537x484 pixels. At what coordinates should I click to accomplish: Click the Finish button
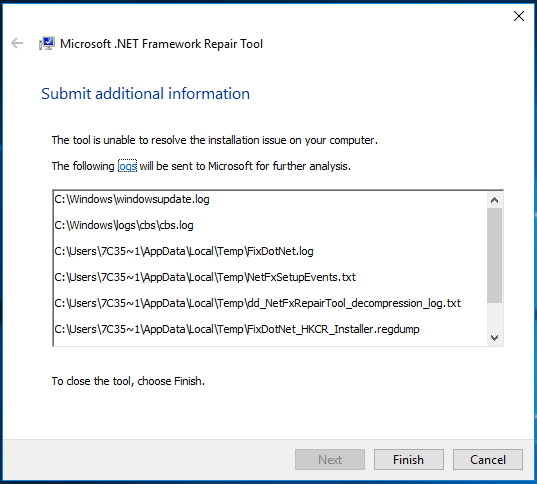pyautogui.click(x=409, y=459)
